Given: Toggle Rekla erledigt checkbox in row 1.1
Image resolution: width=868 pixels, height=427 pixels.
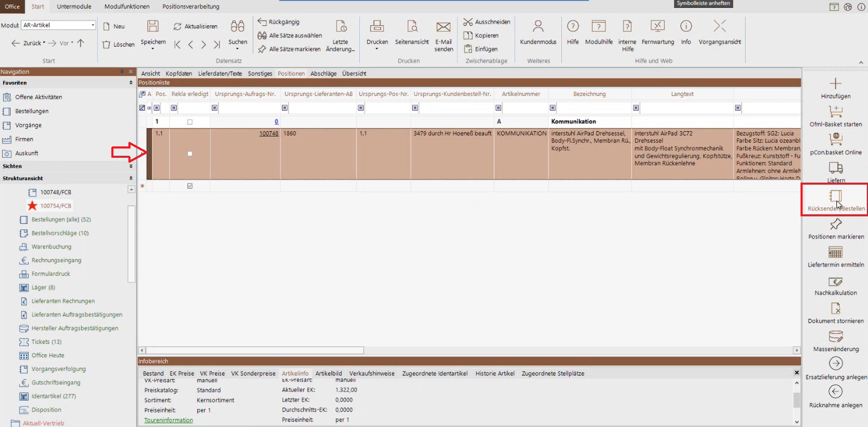Looking at the screenshot, I should coord(190,154).
